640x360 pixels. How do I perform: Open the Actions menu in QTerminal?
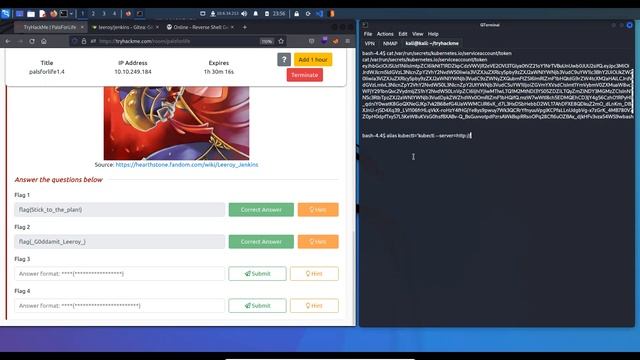click(385, 34)
